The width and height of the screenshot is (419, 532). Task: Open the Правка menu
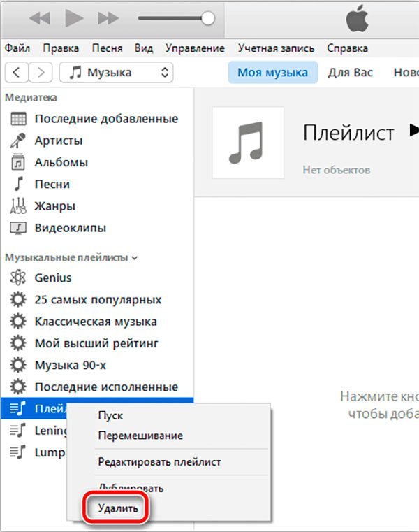point(61,48)
